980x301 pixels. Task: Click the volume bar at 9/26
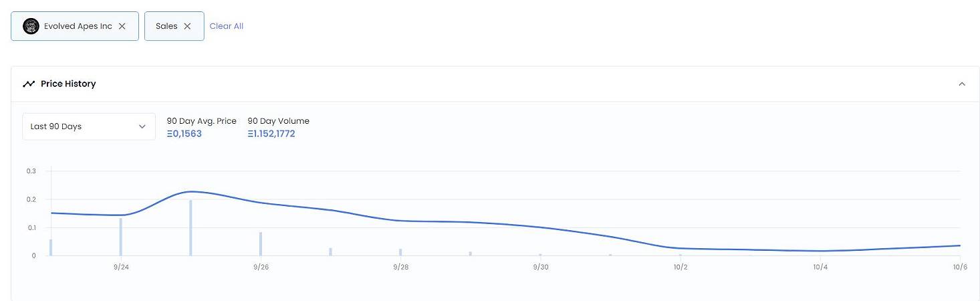coord(261,243)
